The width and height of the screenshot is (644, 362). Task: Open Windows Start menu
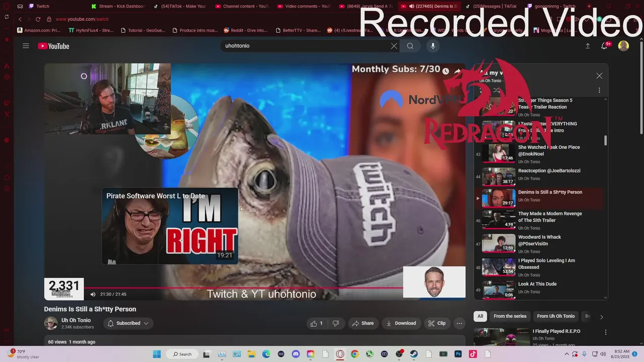(x=156, y=354)
